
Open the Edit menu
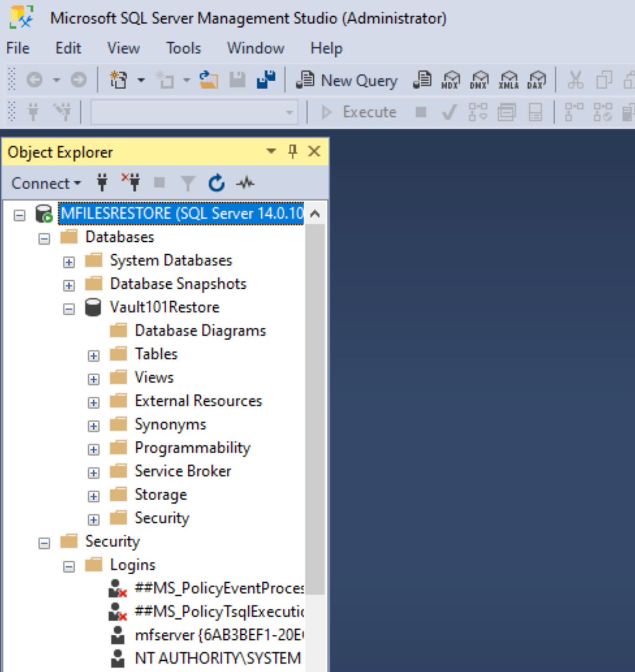pos(68,48)
